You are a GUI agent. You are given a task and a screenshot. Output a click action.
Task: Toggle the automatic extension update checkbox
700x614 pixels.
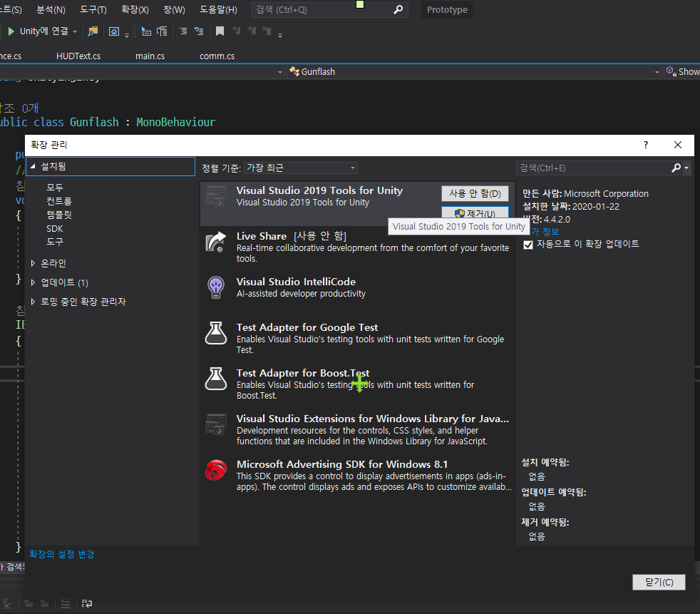(x=528, y=245)
